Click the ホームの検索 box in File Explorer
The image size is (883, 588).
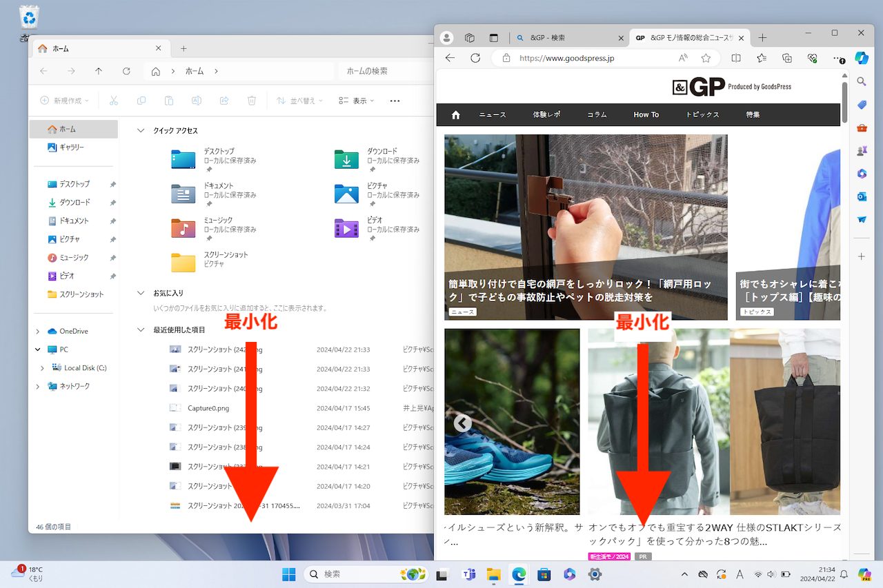tap(384, 71)
